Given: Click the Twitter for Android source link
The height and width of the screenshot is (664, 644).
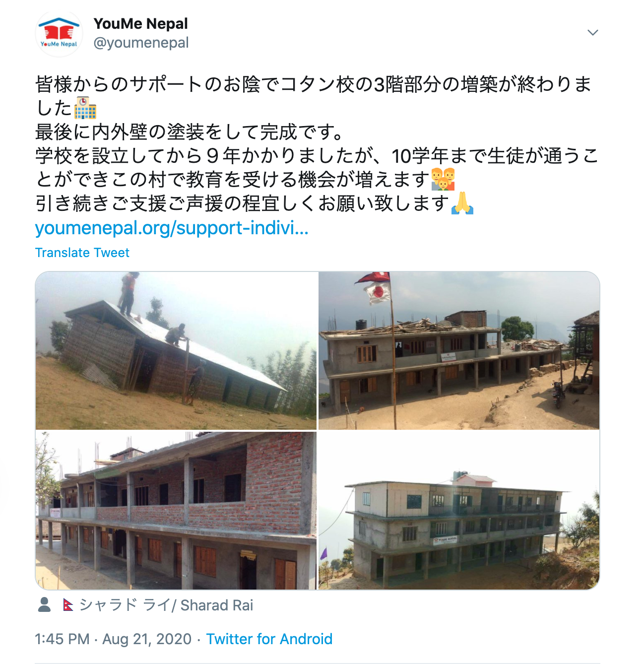Looking at the screenshot, I should pyautogui.click(x=269, y=639).
